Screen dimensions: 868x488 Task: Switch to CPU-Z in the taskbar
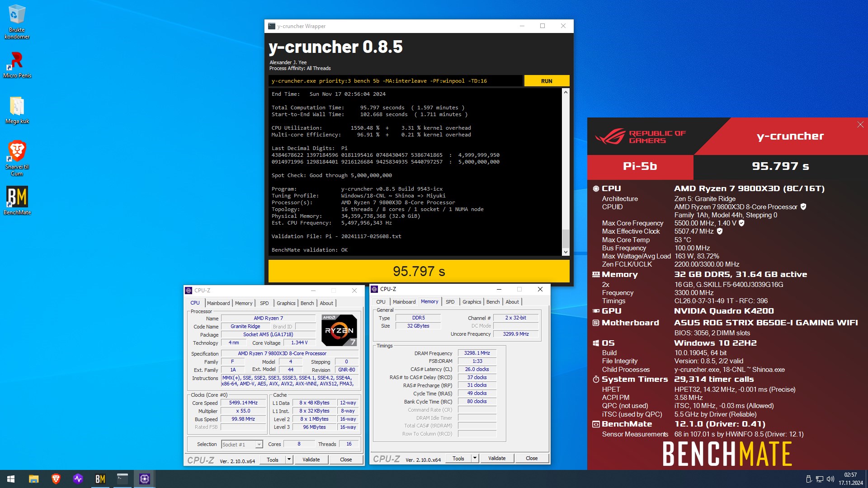[x=145, y=479]
